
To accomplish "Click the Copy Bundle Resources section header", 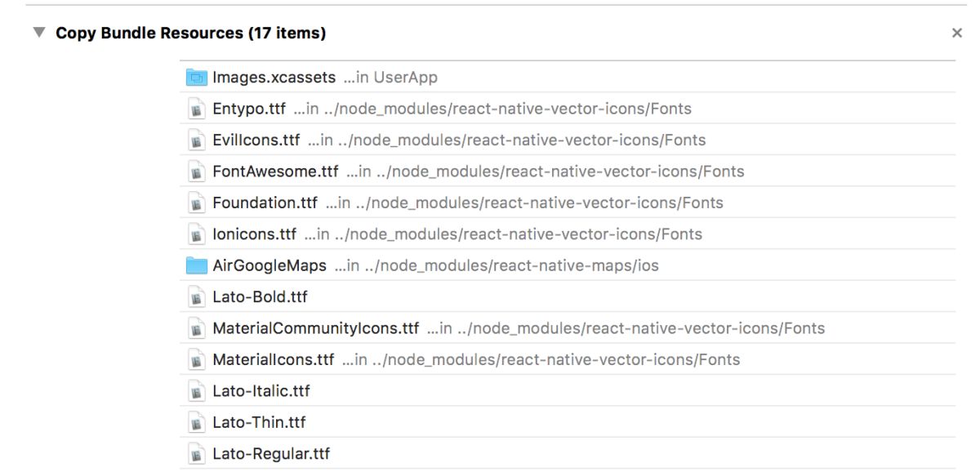I will pyautogui.click(x=190, y=33).
